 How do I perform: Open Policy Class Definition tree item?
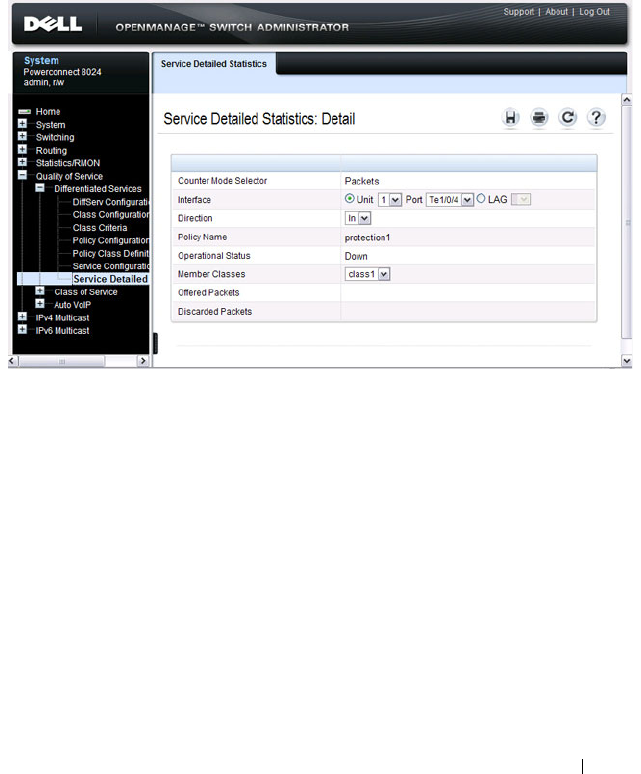(x=111, y=253)
